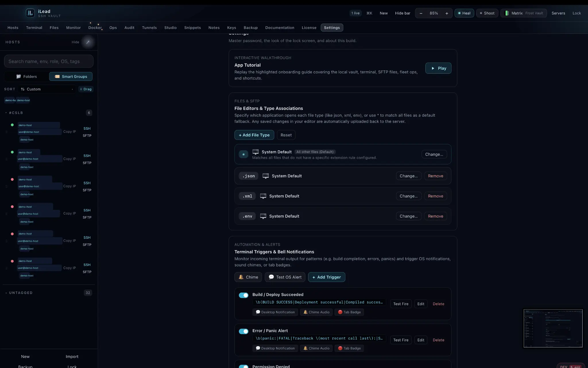Click Delete for Build / Deploy Succeeded
Viewport: 588px width, 368px height.
[438, 304]
